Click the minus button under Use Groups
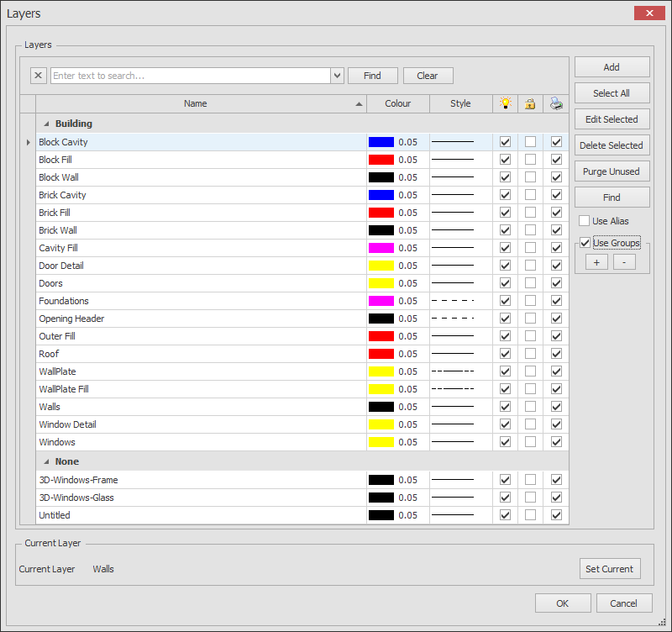The width and height of the screenshot is (672, 632). tap(624, 261)
